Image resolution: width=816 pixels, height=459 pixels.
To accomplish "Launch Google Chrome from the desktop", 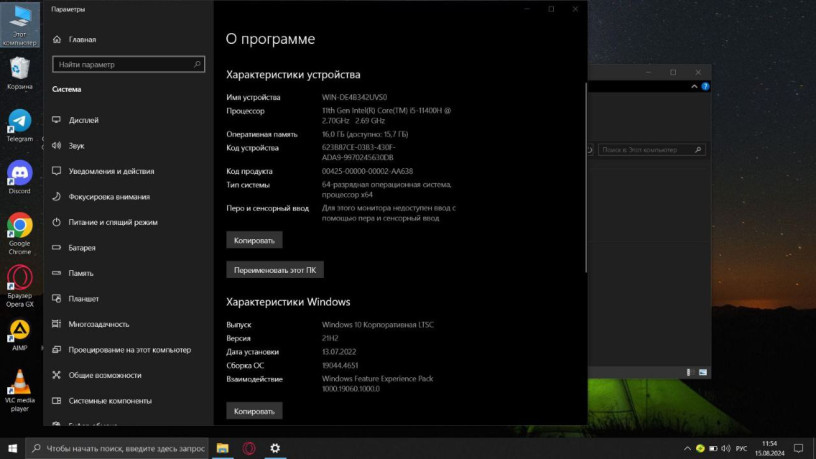I will (20, 233).
